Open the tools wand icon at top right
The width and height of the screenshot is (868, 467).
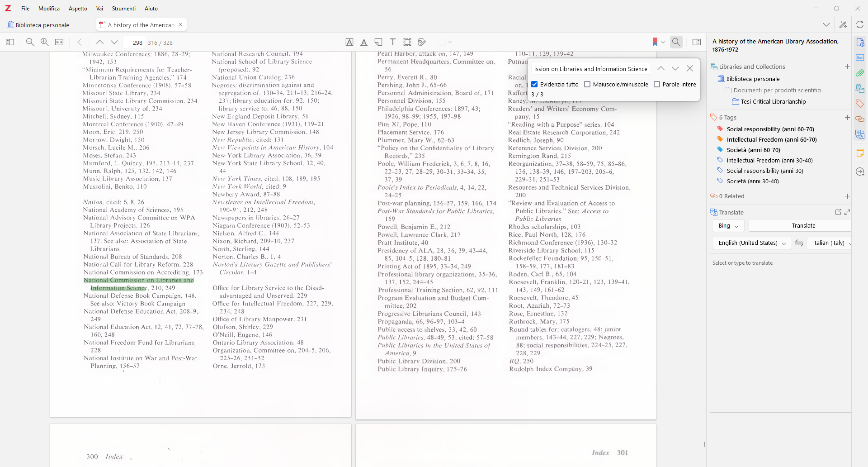click(843, 25)
